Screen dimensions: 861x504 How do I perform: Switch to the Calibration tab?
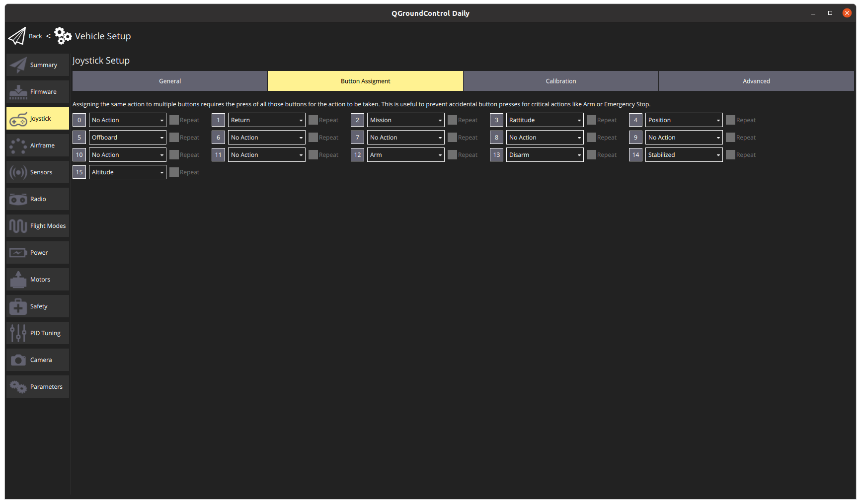click(561, 81)
